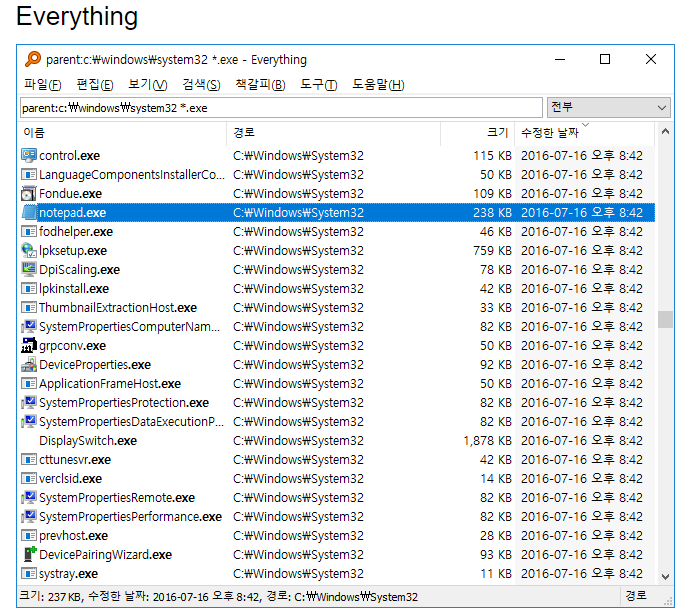Click the DeviceProperties.exe file icon
This screenshot has width=688, height=615.
29,365
